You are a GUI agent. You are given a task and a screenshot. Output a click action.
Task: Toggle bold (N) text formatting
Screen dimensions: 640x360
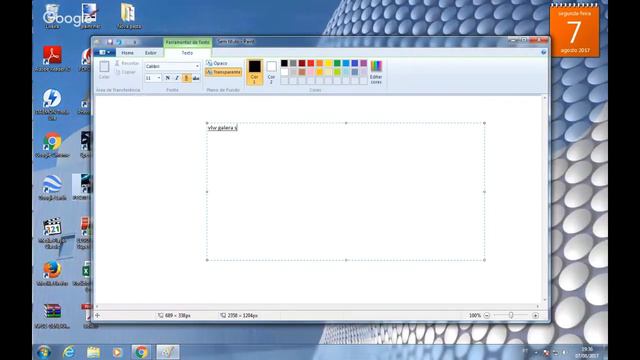pos(167,78)
